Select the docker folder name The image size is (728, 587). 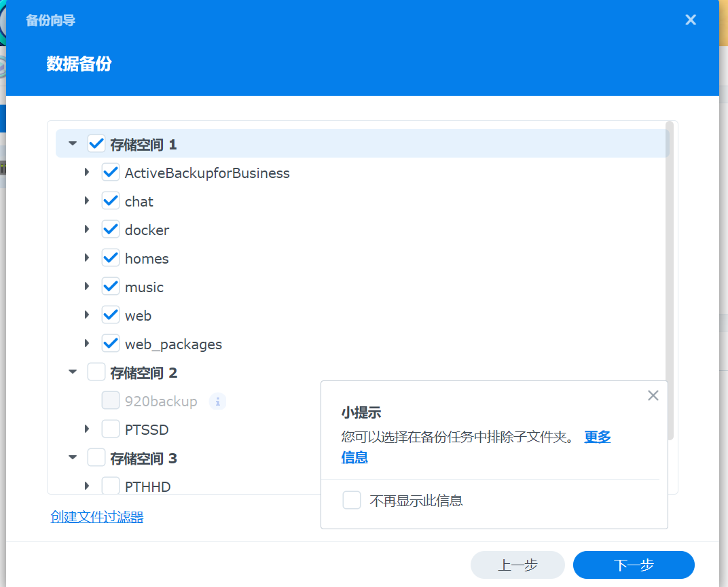147,230
